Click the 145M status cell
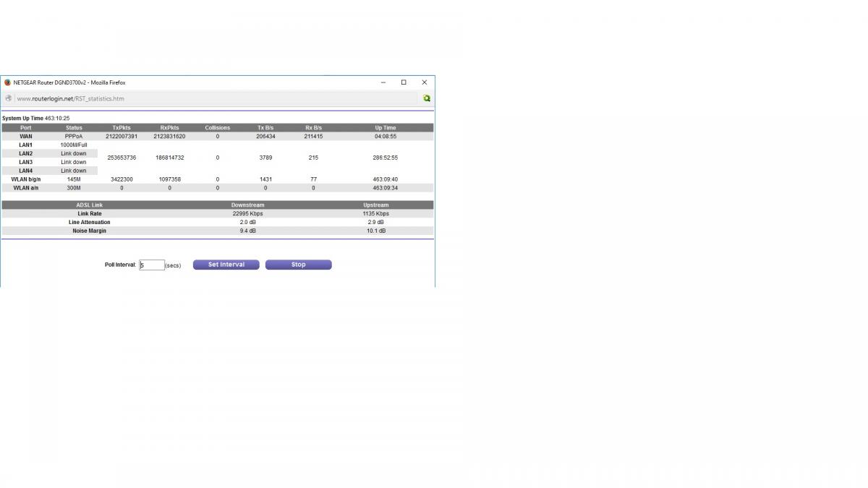 tap(74, 179)
